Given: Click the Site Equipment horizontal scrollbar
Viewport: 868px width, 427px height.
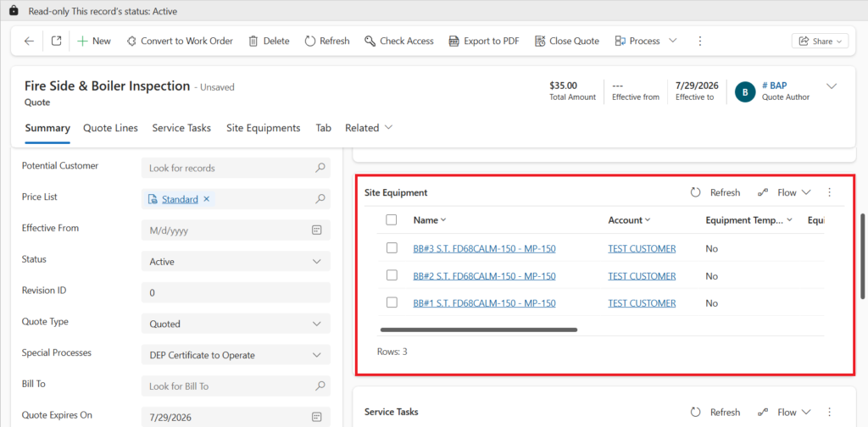Looking at the screenshot, I should point(480,330).
